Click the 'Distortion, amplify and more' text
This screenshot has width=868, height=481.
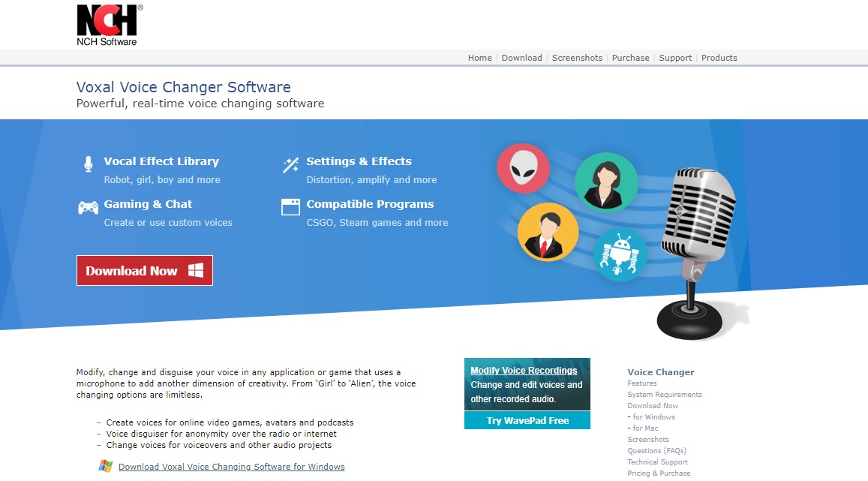(x=371, y=179)
